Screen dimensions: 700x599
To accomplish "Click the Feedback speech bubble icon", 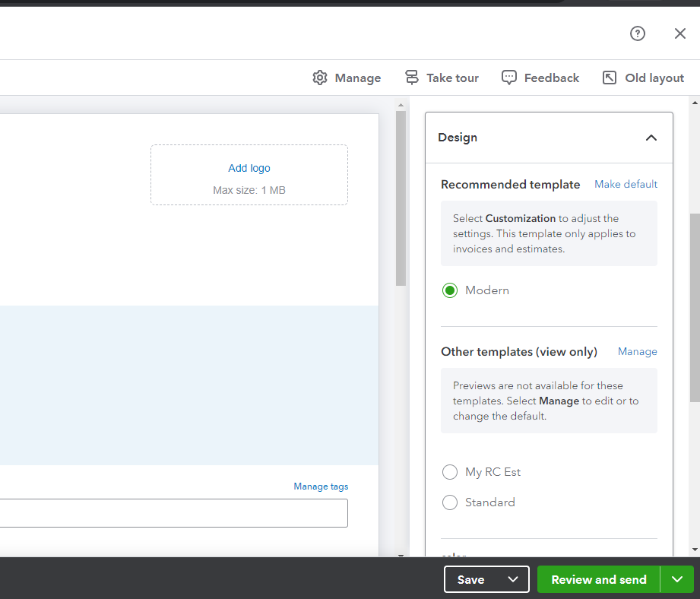I will pyautogui.click(x=509, y=78).
